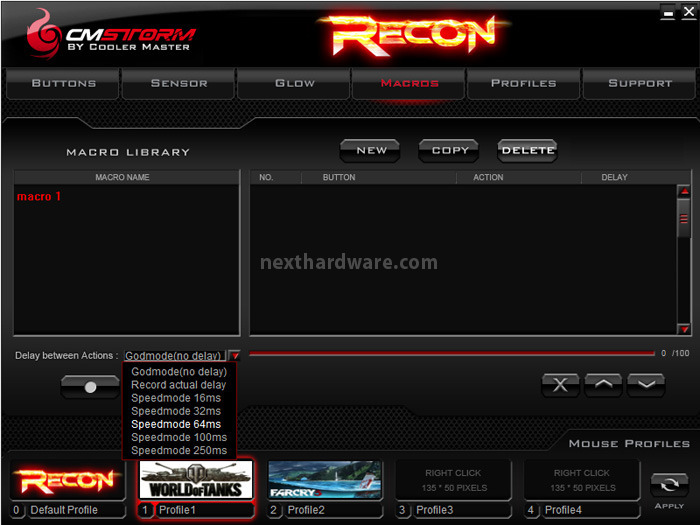Go to the Glow tab
This screenshot has height=525, width=700.
294,83
